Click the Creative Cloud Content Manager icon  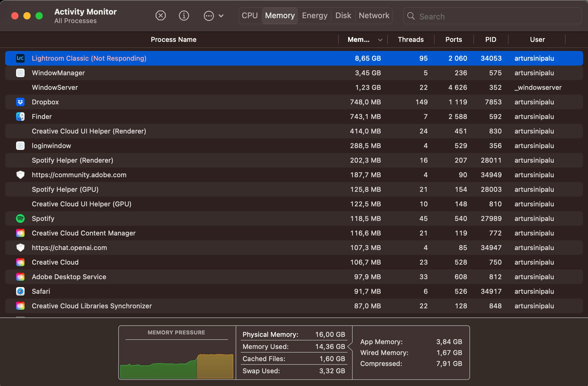[x=20, y=233]
